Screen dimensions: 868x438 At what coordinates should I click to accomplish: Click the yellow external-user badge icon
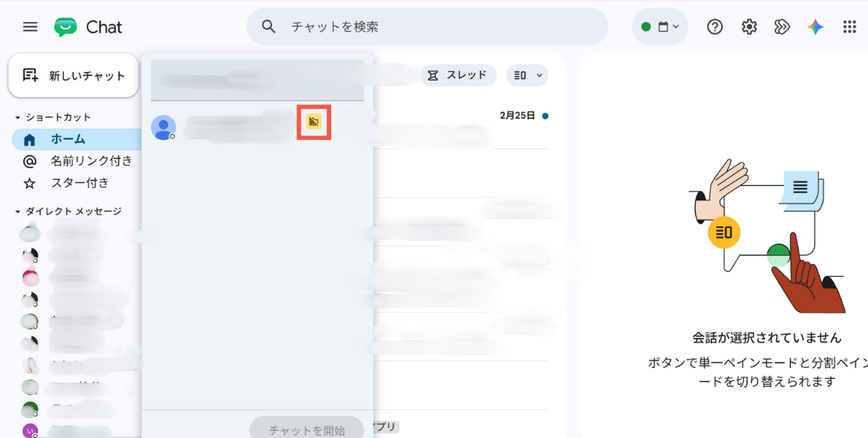point(314,122)
